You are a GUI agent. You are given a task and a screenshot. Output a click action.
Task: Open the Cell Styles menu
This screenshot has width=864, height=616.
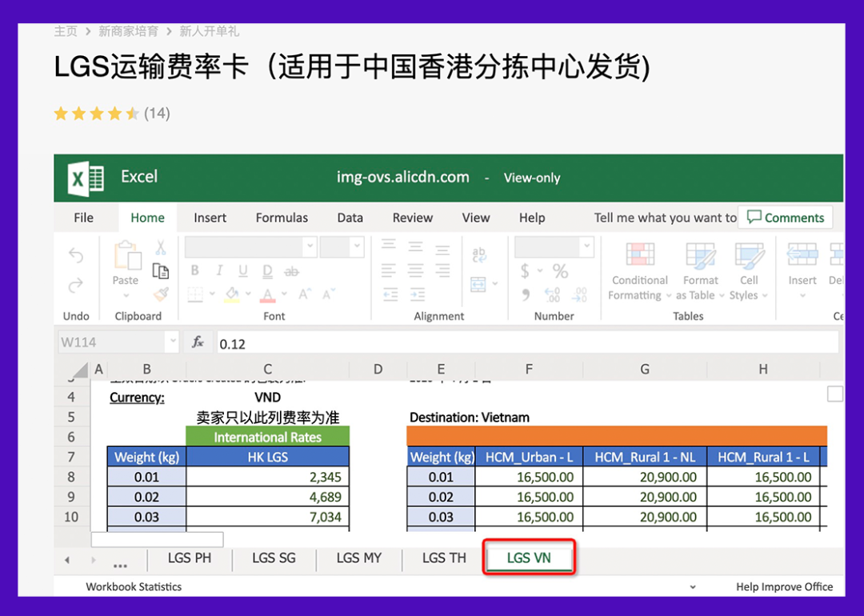(x=749, y=272)
